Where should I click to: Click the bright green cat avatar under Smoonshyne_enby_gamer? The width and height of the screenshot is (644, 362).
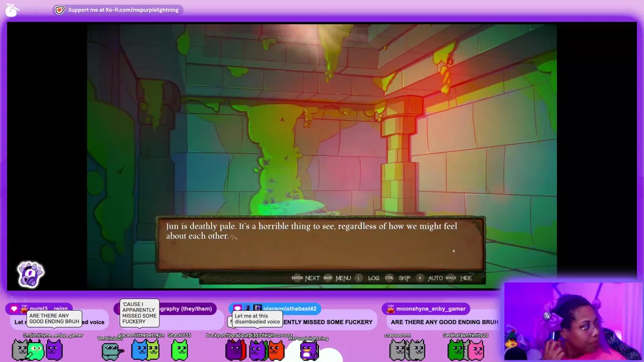pos(36,350)
